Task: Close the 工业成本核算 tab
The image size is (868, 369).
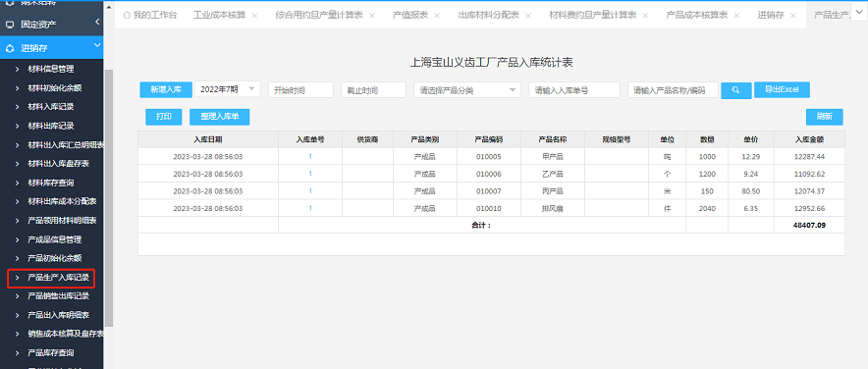Action: click(x=254, y=16)
